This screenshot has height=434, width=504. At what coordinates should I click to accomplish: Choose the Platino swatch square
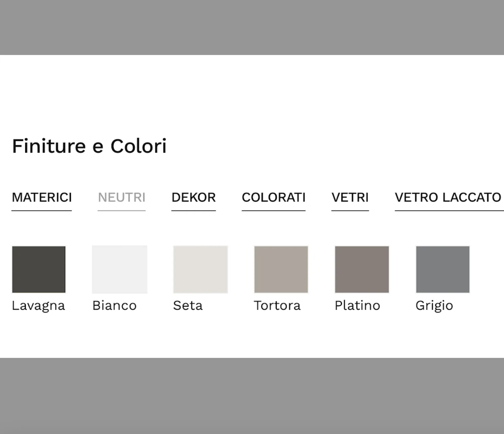pos(362,269)
